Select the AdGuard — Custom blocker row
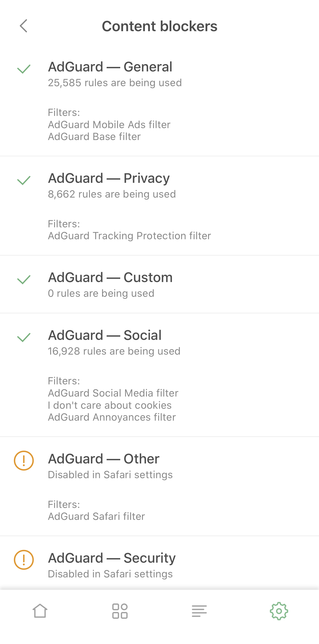319x644 pixels. click(x=110, y=277)
